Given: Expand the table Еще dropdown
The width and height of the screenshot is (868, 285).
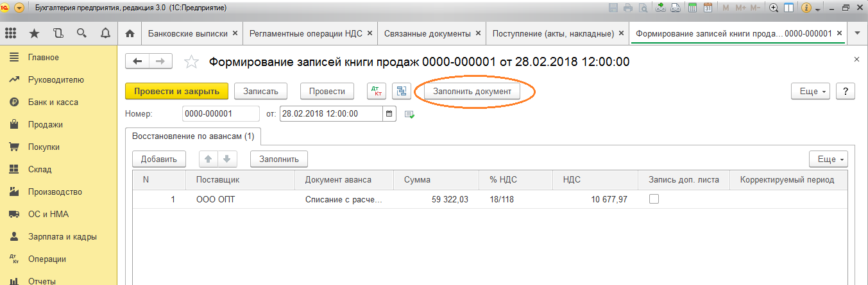Looking at the screenshot, I should coord(829,159).
